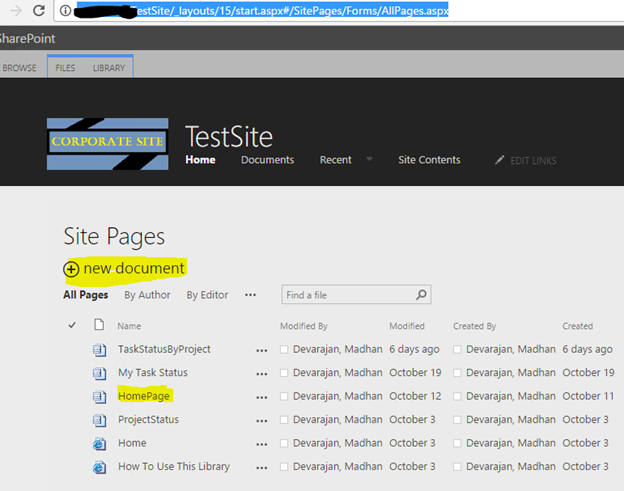Open the BROWSE ribbon tab
Screen dimensions: 624x491
(19, 68)
